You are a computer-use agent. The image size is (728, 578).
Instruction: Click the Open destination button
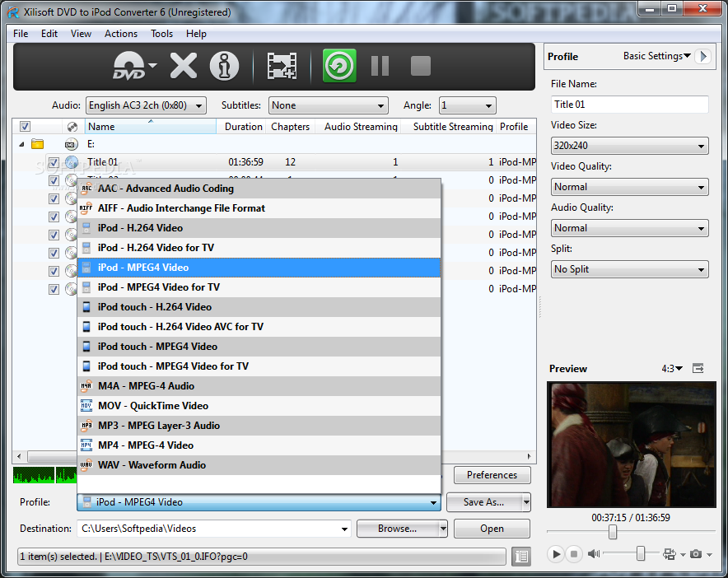tap(492, 529)
